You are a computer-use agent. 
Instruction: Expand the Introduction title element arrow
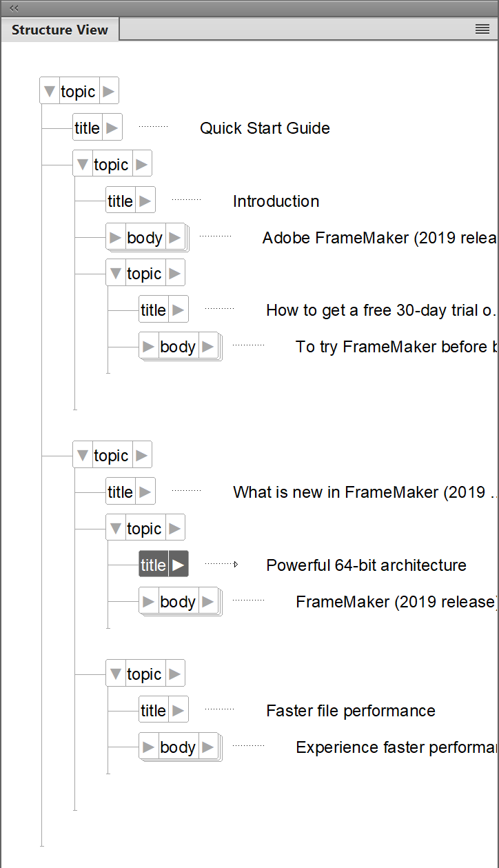(145, 200)
